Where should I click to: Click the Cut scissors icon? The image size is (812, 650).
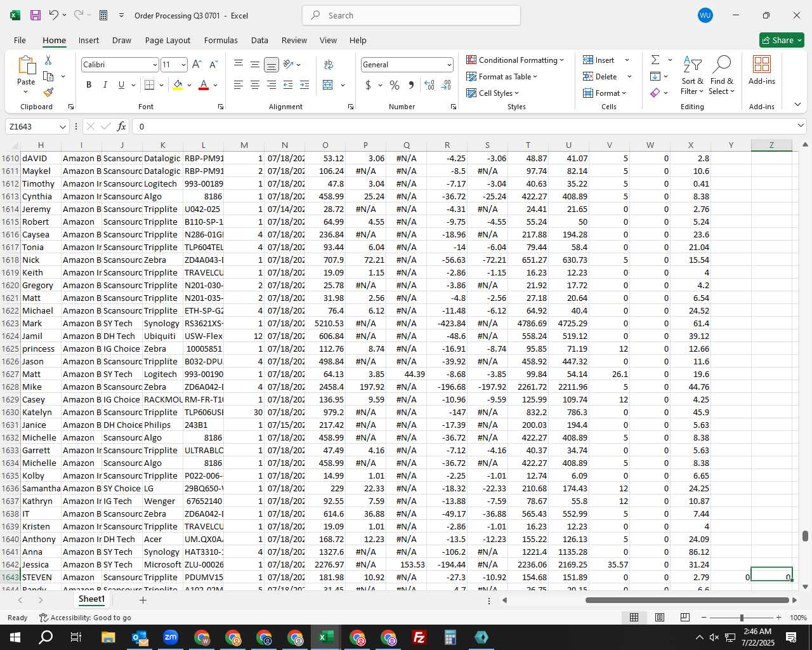point(48,60)
